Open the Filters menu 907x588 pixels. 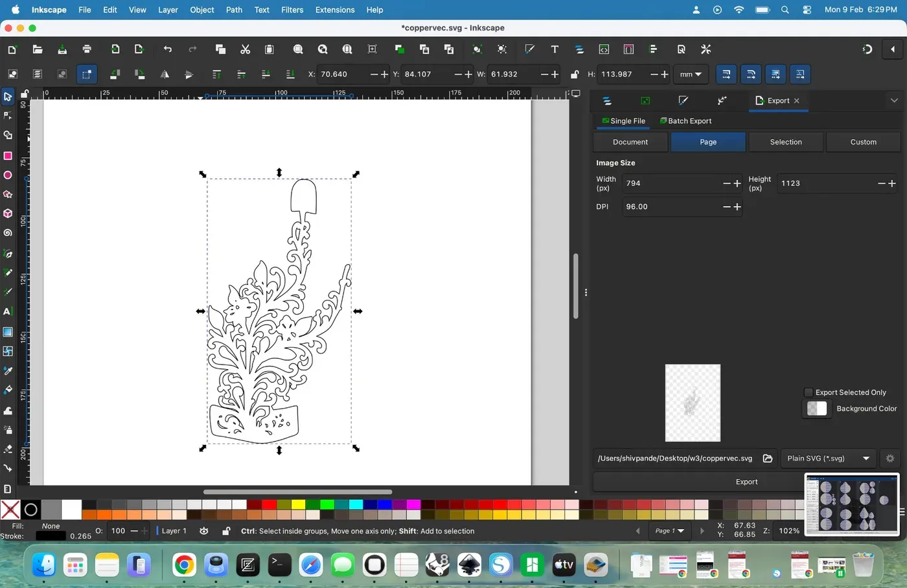(292, 10)
